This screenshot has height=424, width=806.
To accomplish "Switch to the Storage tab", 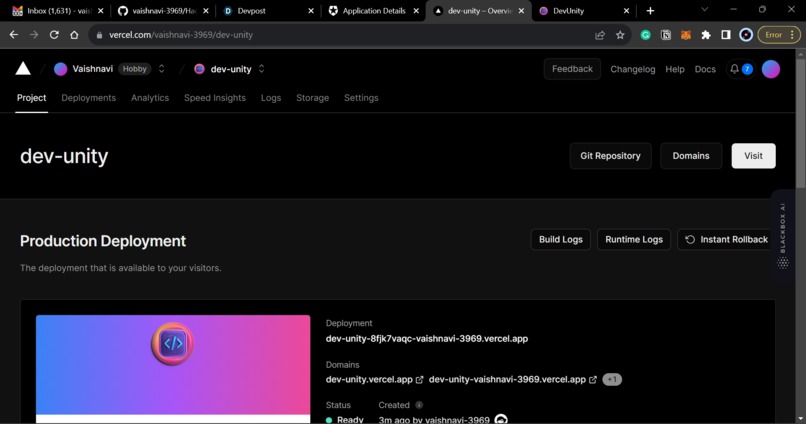I will (x=313, y=98).
